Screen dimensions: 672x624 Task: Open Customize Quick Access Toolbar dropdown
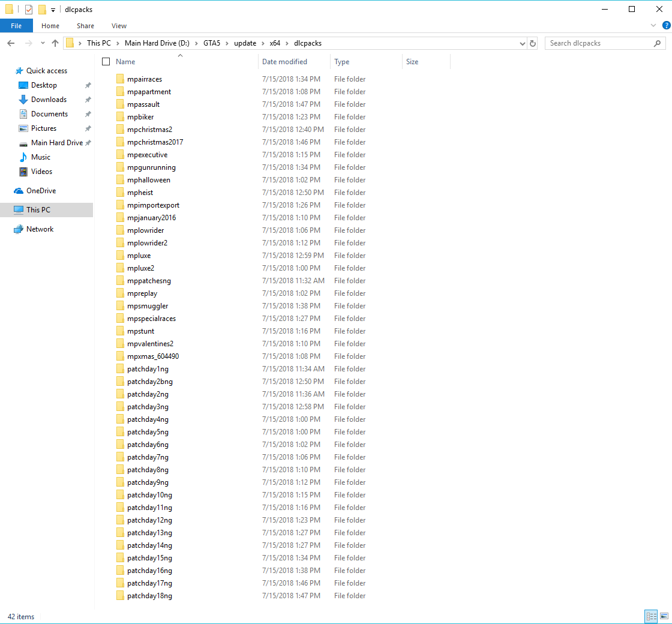click(x=53, y=10)
